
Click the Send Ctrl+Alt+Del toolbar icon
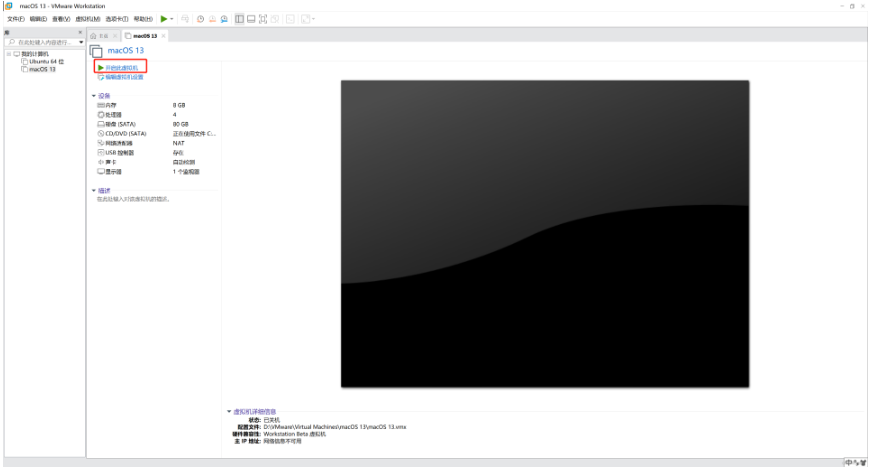click(186, 19)
